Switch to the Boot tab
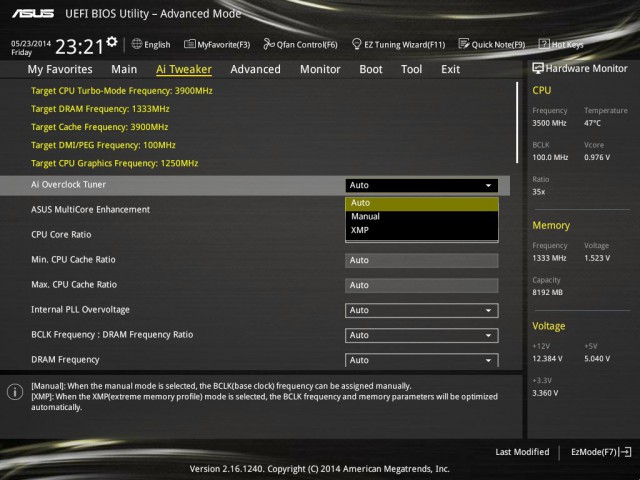Screen dimensions: 640x480 click(371, 69)
